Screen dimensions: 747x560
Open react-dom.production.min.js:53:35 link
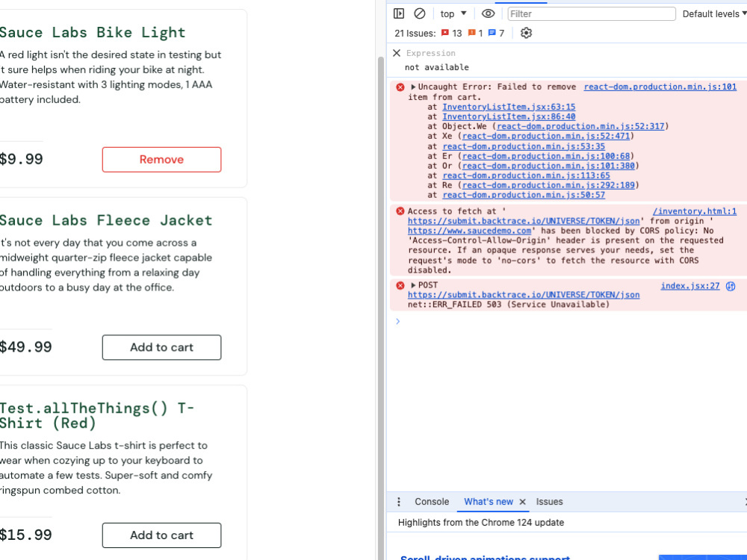[x=524, y=146]
